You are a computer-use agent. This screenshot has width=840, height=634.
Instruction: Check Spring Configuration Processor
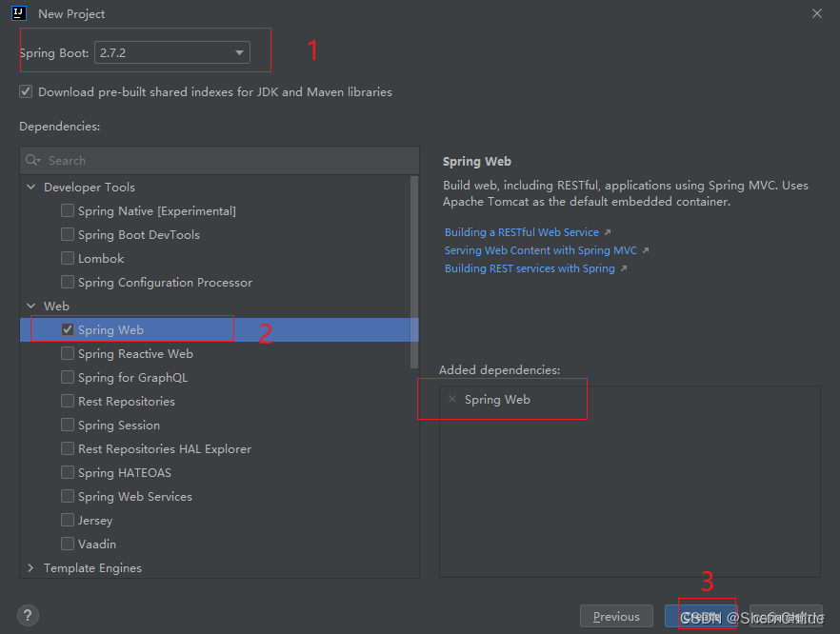[x=68, y=282]
